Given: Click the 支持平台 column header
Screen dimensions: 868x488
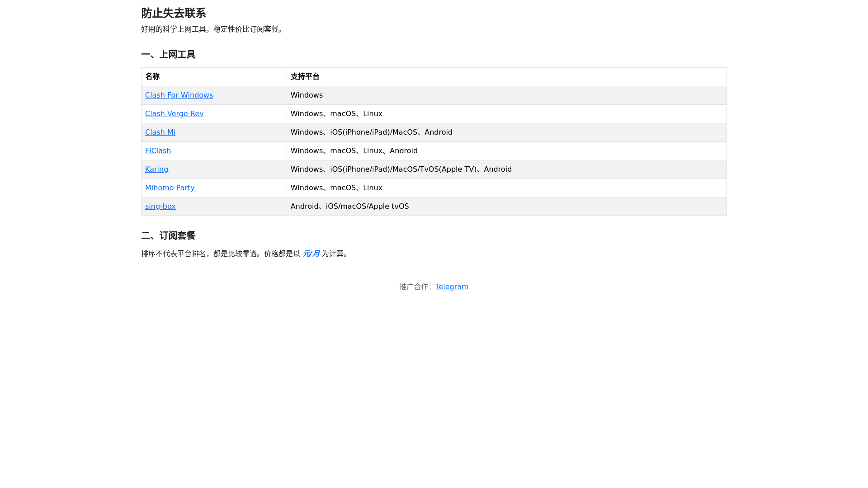Looking at the screenshot, I should pos(507,77).
